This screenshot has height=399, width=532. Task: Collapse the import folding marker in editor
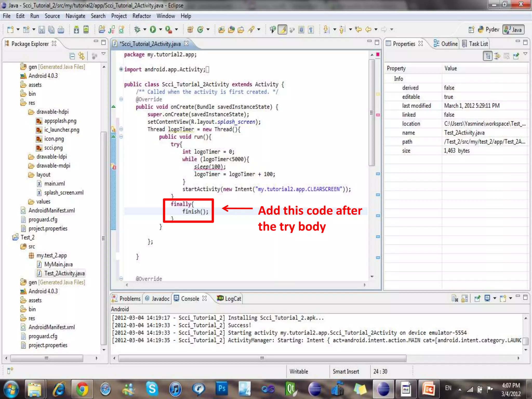121,69
